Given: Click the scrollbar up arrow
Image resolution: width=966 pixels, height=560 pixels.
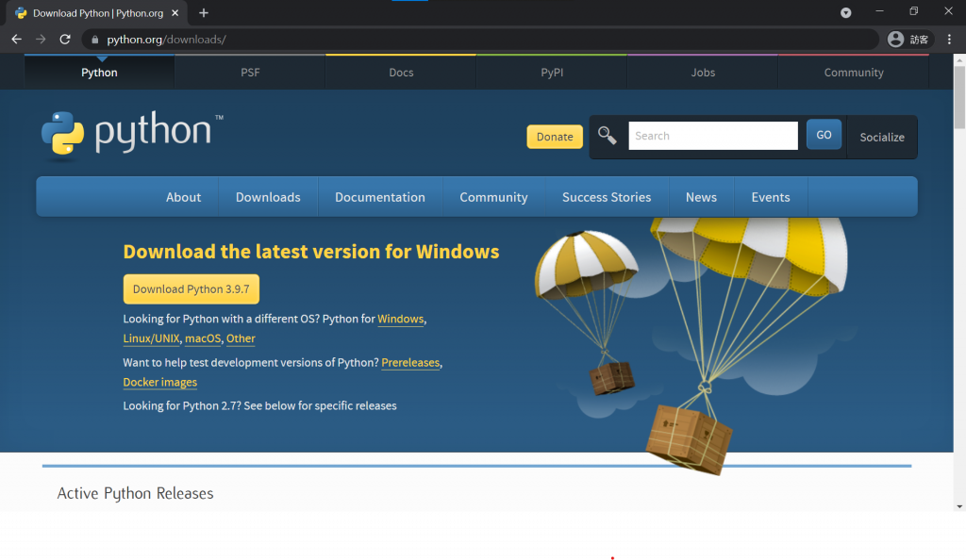Looking at the screenshot, I should (x=959, y=59).
